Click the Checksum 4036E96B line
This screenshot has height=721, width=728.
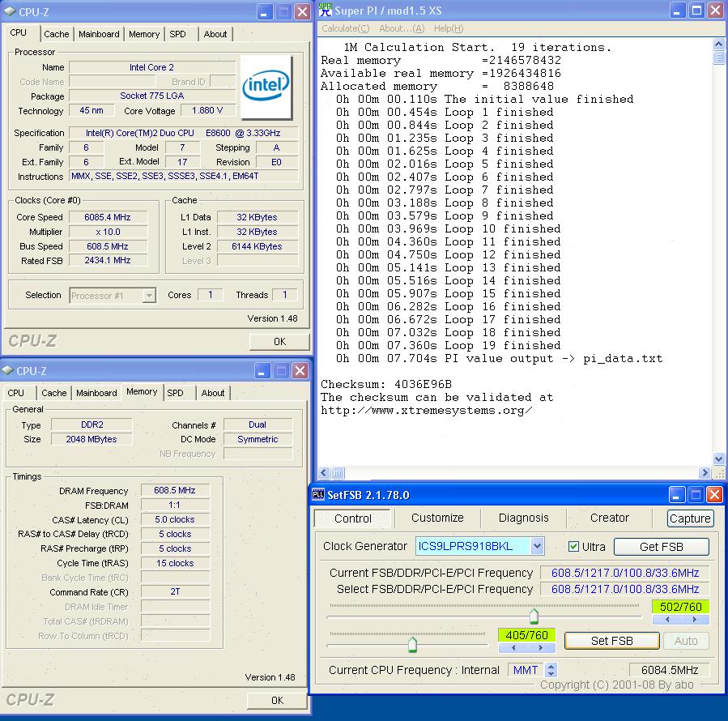click(385, 384)
